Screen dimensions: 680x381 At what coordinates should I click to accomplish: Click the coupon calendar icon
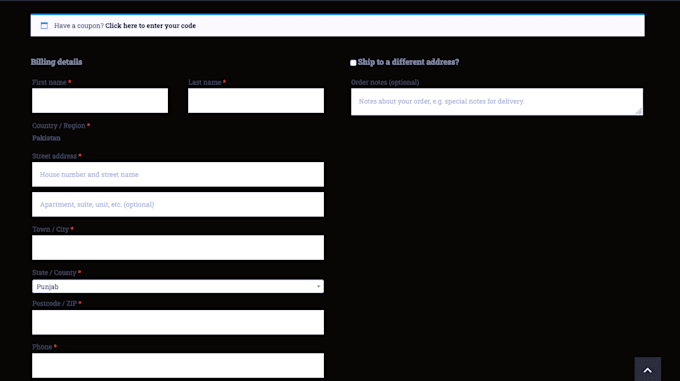(44, 26)
